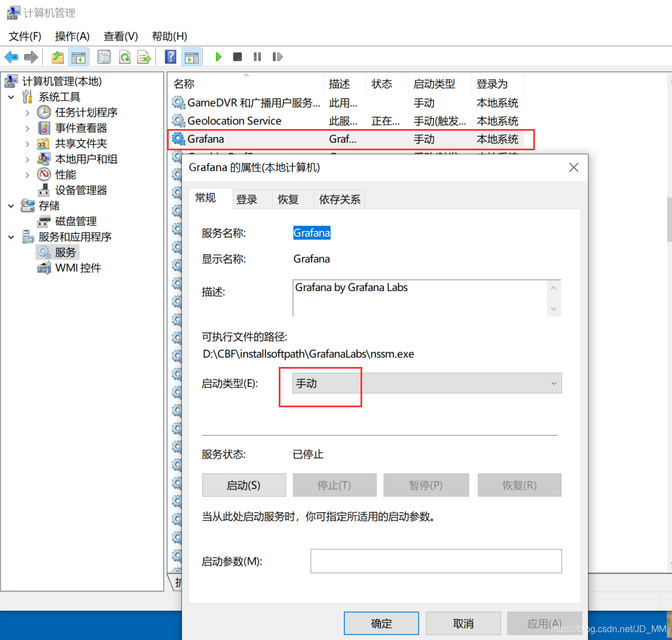Screen dimensions: 672x640
Task: Expand the 共享文件夹 node chevron
Action: point(28,144)
